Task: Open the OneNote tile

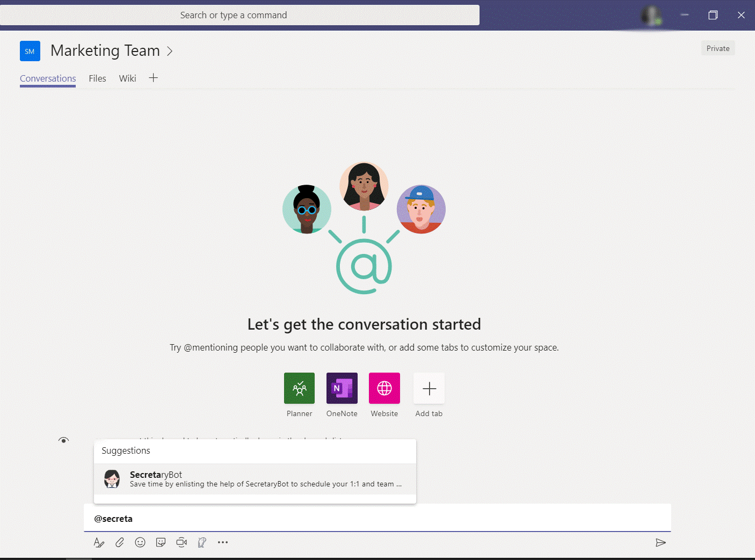Action: 342,388
